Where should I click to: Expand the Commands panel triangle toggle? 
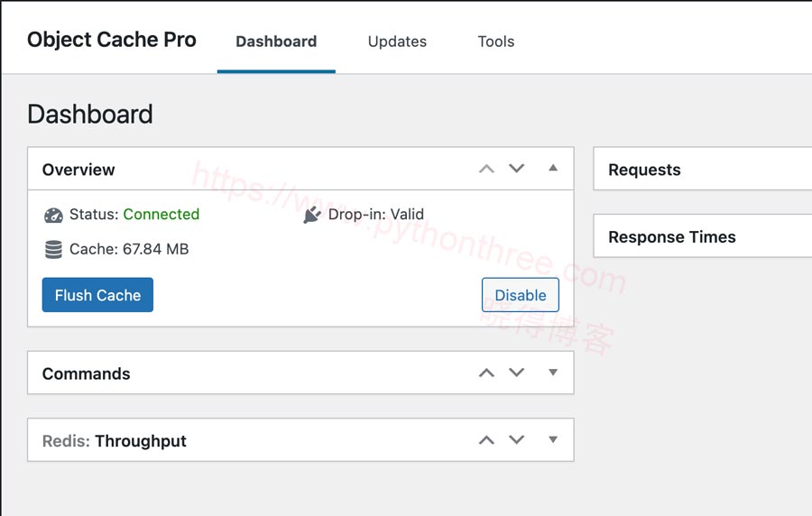tap(553, 373)
